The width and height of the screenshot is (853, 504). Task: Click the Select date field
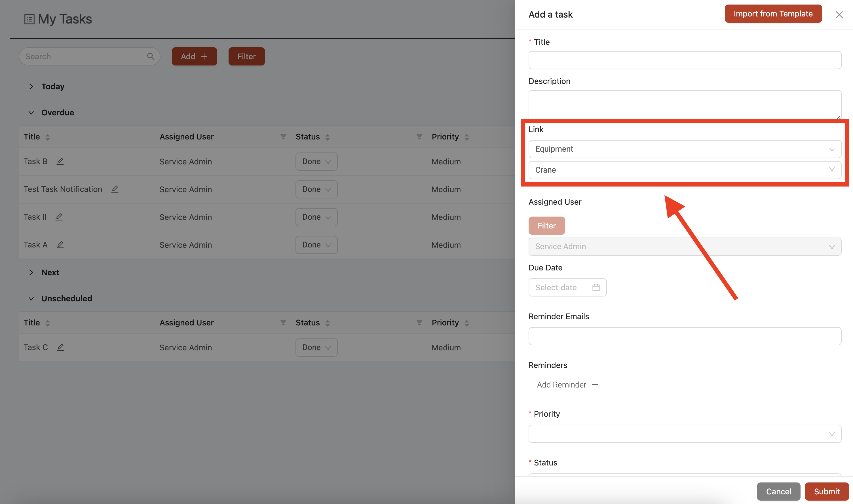[567, 288]
